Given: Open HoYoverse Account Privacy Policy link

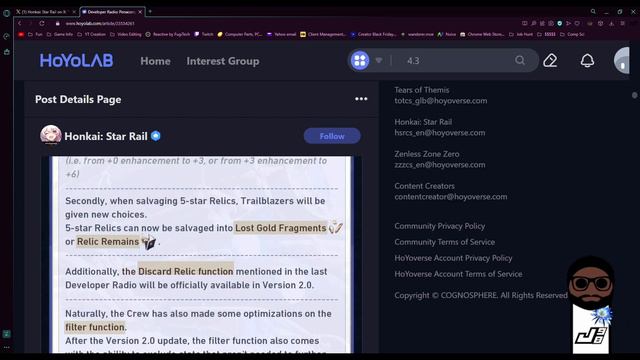Looking at the screenshot, I should coord(453,258).
